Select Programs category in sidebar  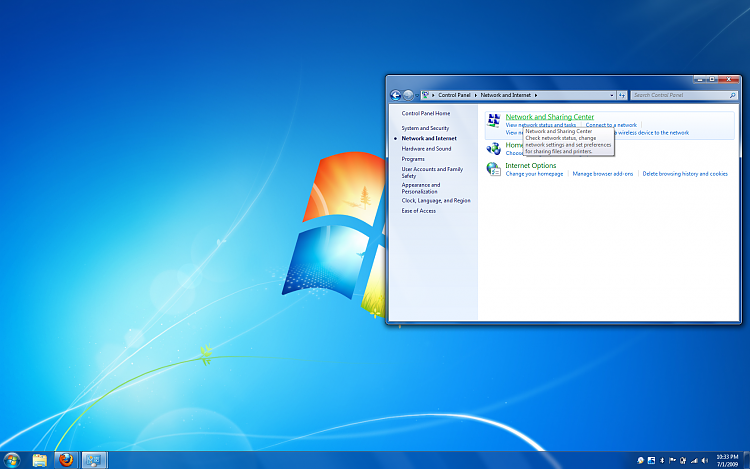(413, 159)
